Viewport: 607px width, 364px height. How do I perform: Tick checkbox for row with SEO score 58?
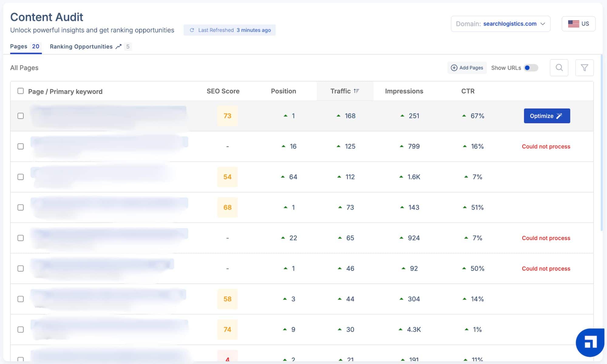tap(20, 299)
